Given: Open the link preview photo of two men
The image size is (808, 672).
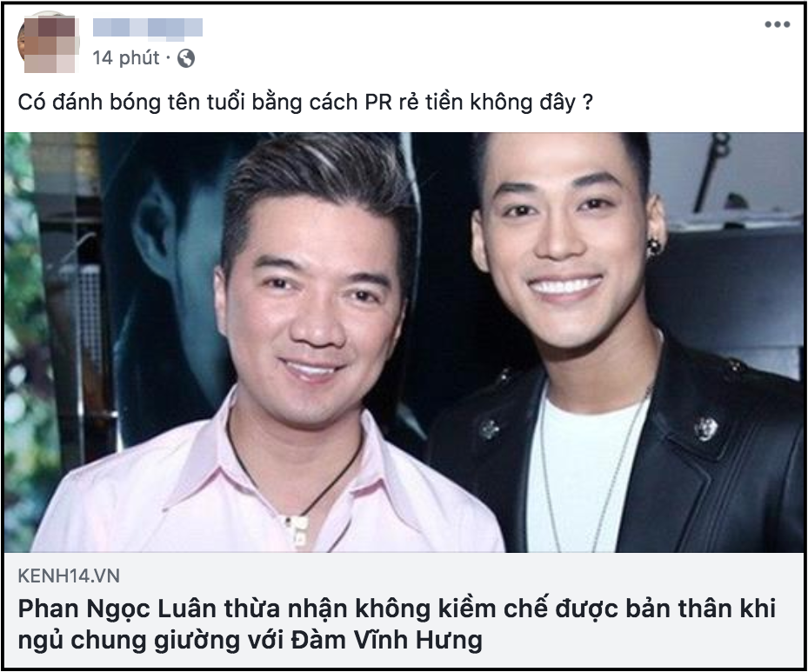Looking at the screenshot, I should coord(404,343).
